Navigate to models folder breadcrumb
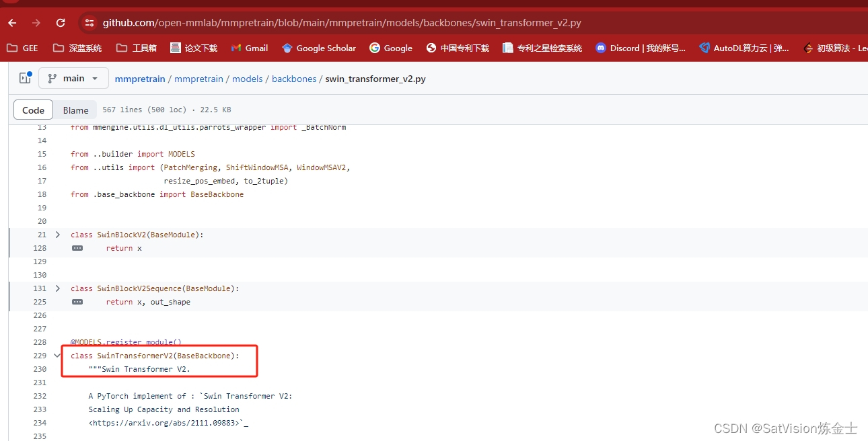The image size is (868, 441). [248, 79]
